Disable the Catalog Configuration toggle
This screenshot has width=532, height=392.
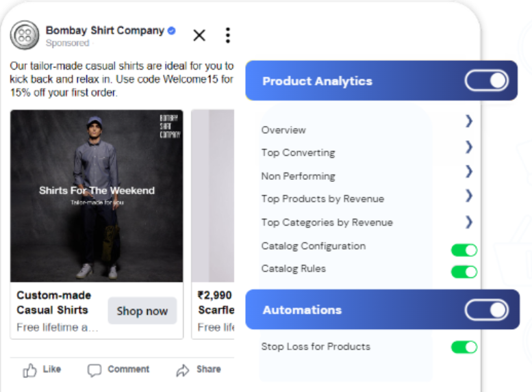(x=464, y=250)
